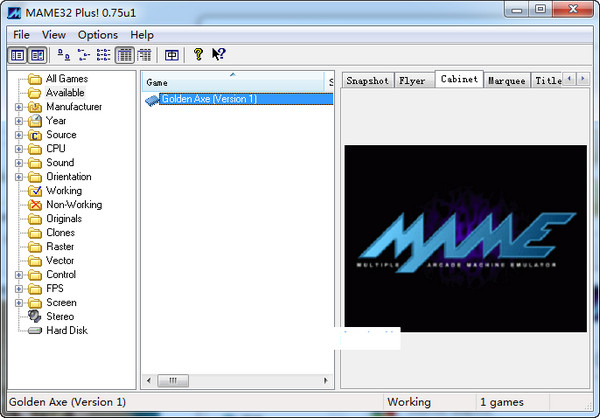Expand the Year folder node
This screenshot has height=418, width=600.
click(19, 121)
